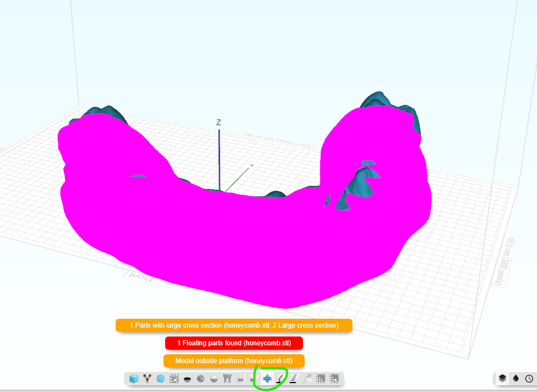Click the gray curved arc icon

point(307,379)
